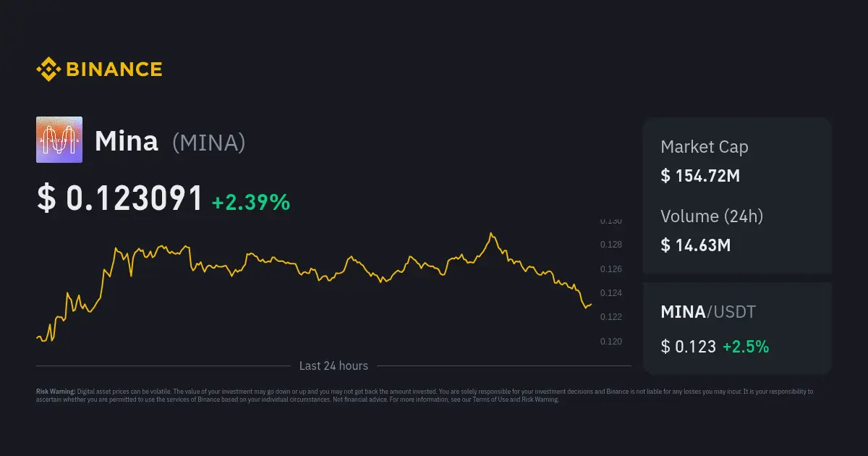Click the Market Cap label
This screenshot has height=456, width=868.
click(705, 147)
